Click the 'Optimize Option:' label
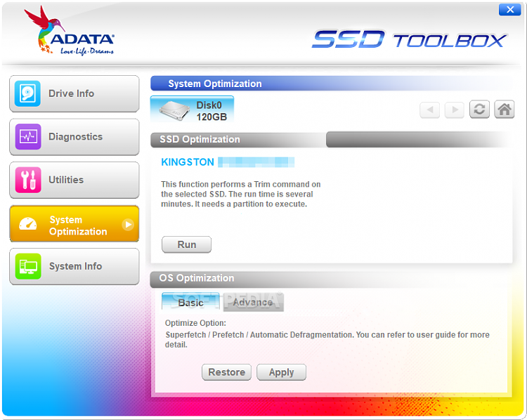The height and width of the screenshot is (420, 527). tap(195, 323)
